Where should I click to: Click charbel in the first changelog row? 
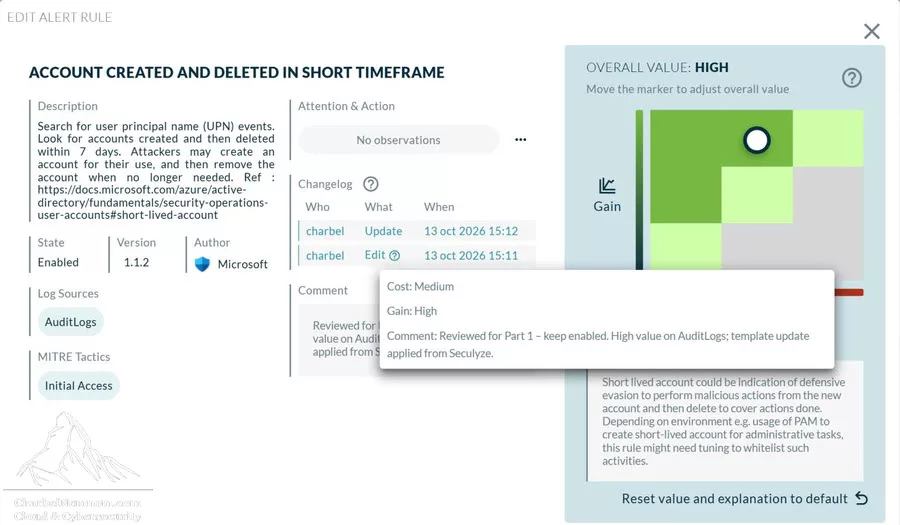point(325,231)
